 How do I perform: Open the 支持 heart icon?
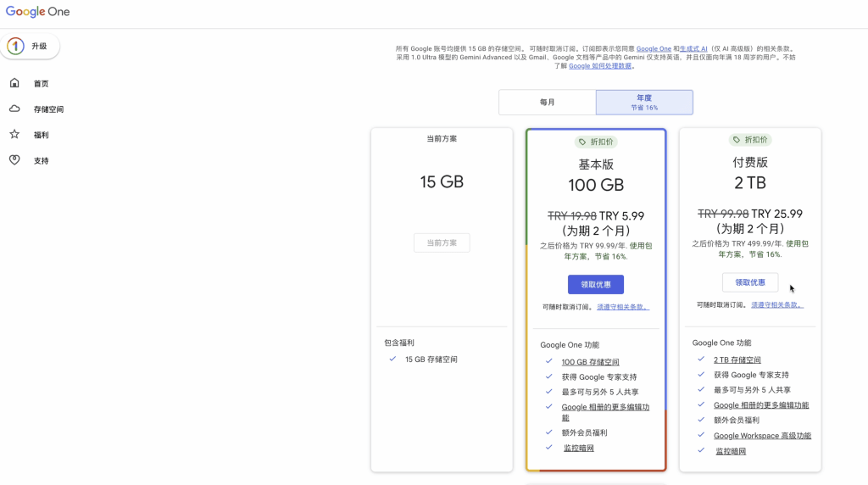14,160
